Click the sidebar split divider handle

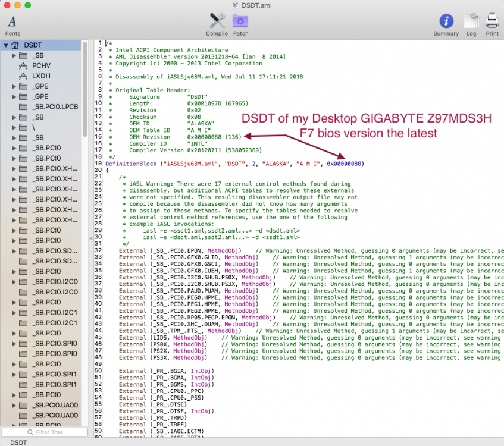click(91, 238)
